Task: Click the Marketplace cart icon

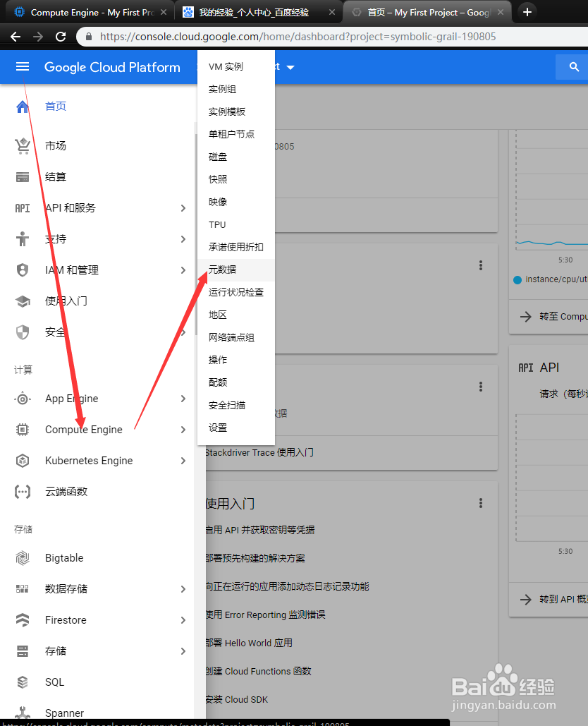Action: point(22,146)
